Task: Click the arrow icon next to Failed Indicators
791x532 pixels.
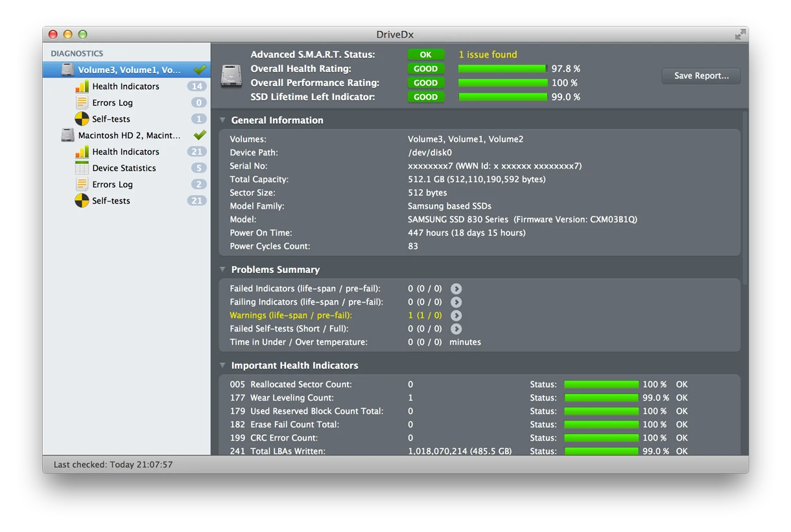Action: tap(456, 288)
